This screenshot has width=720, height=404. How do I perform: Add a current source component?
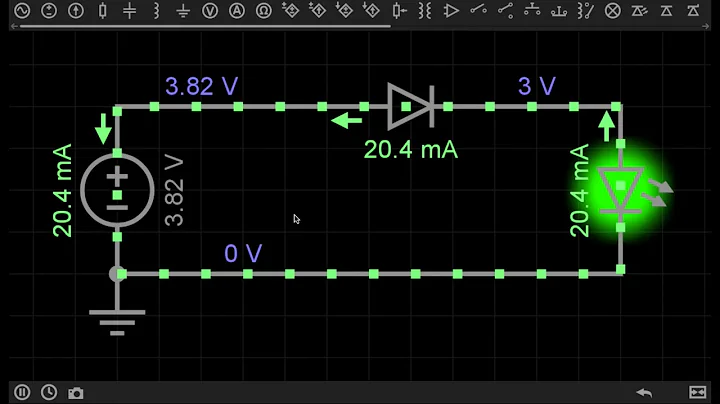point(76,11)
